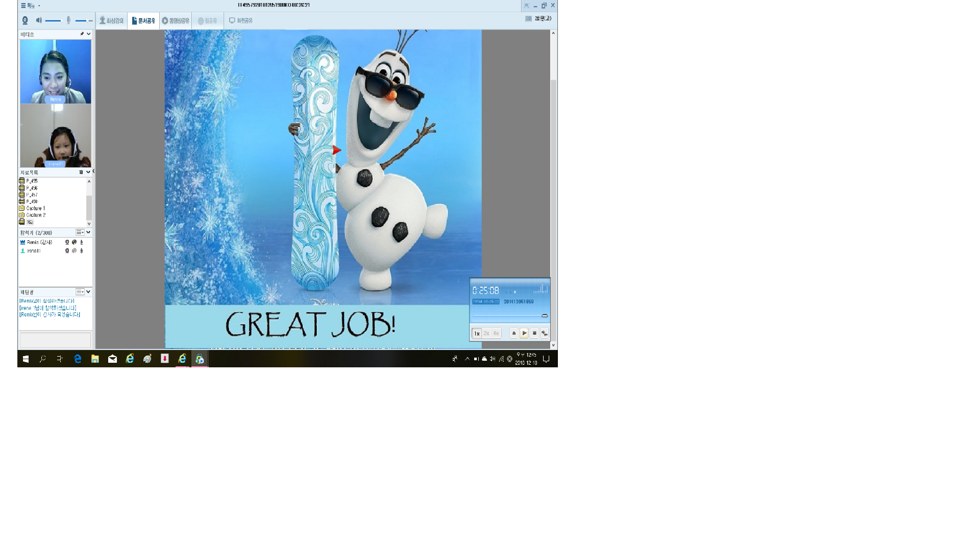
Task: Switch to 화면공유 tab
Action: 240,21
